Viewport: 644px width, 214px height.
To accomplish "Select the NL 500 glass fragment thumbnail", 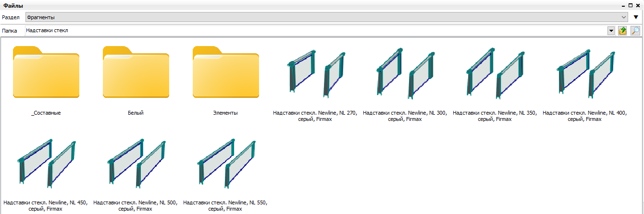I will pyautogui.click(x=136, y=163).
